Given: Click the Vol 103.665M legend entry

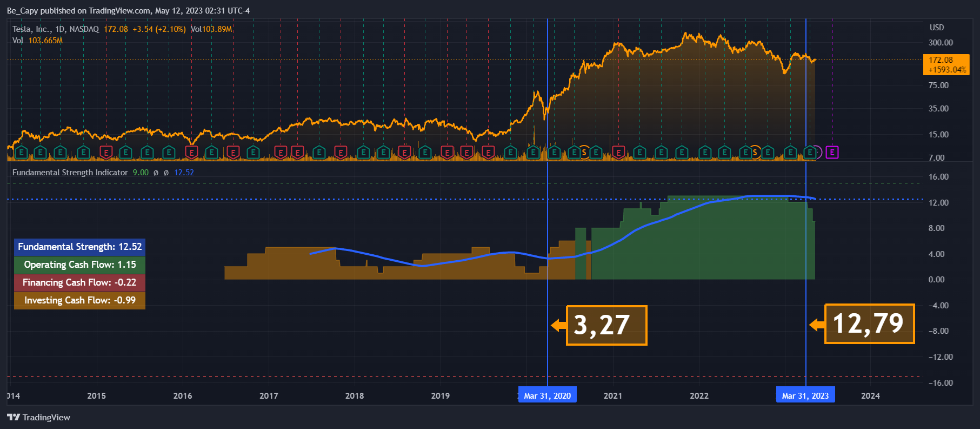Looking at the screenshot, I should (x=37, y=41).
